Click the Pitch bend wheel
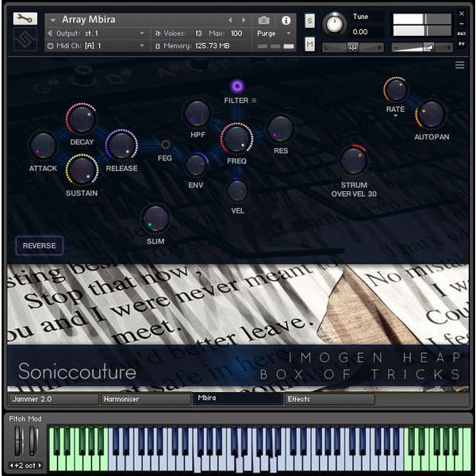Image resolution: width=476 pixels, height=476 pixels. click(18, 441)
